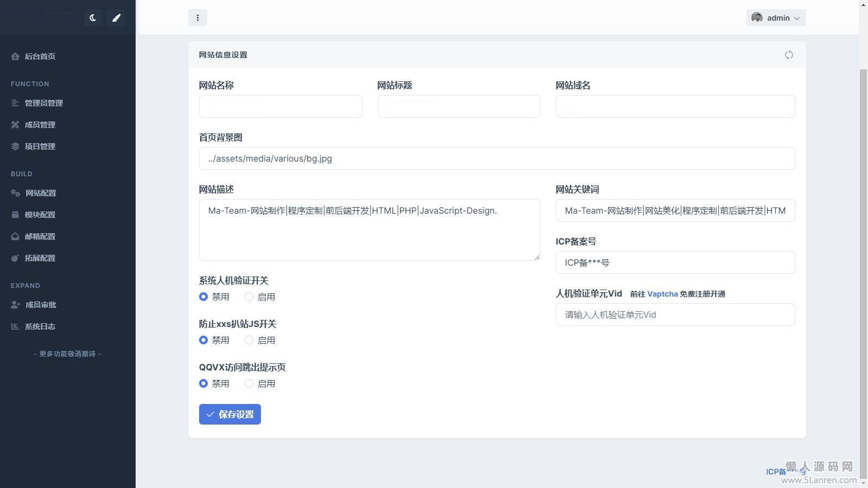Click 保存设置 button
Screen dimensions: 868x488
pyautogui.click(x=229, y=414)
